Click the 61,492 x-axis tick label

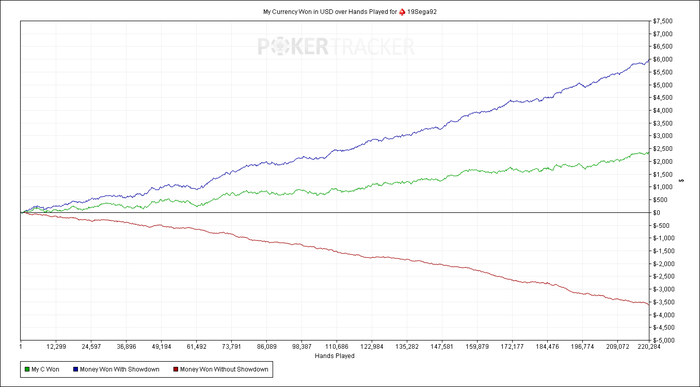pos(196,346)
